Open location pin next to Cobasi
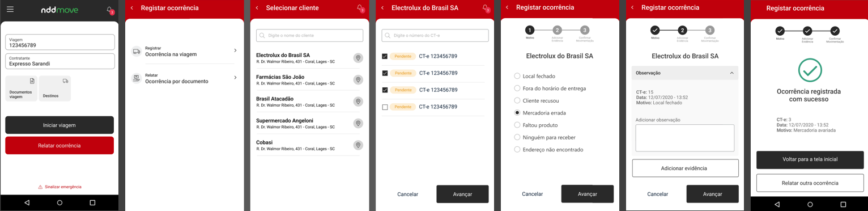 point(358,145)
